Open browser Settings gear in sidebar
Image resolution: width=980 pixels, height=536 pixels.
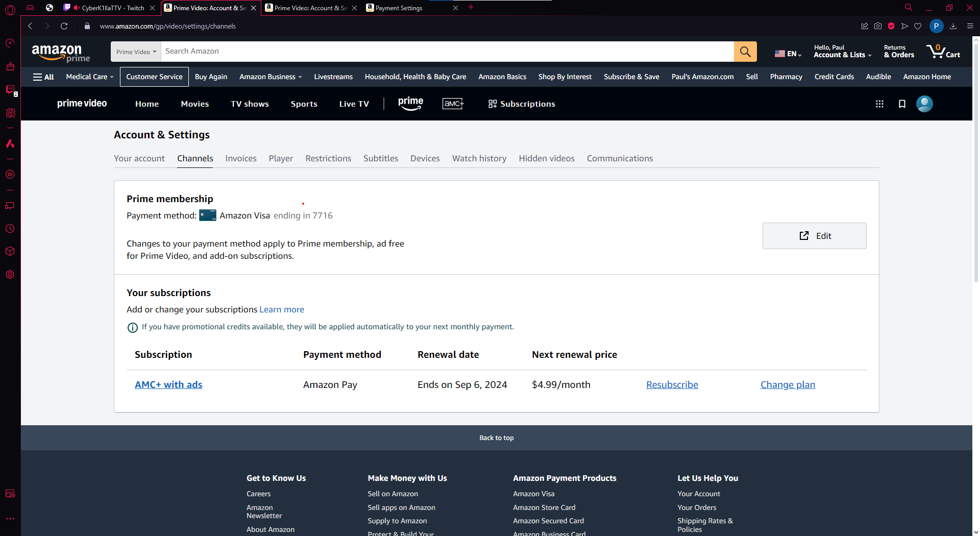pyautogui.click(x=10, y=274)
